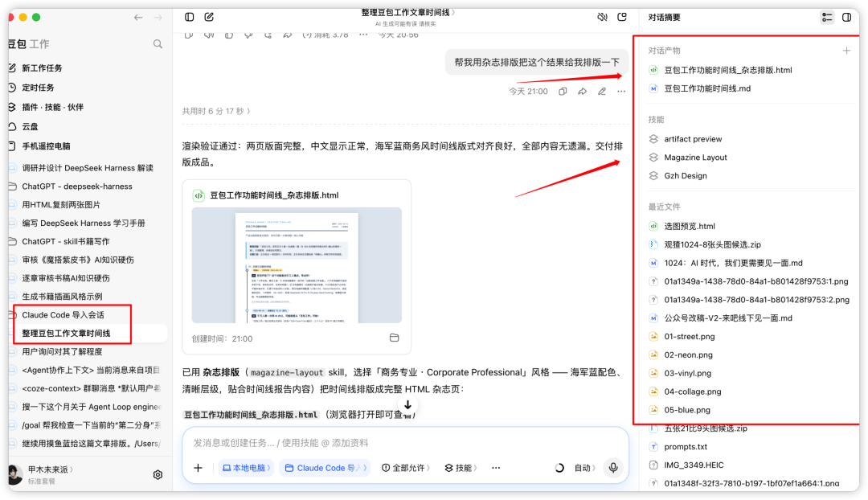This screenshot has width=868, height=500.
Task: Open the Claude Code folder selector
Action: click(x=325, y=468)
